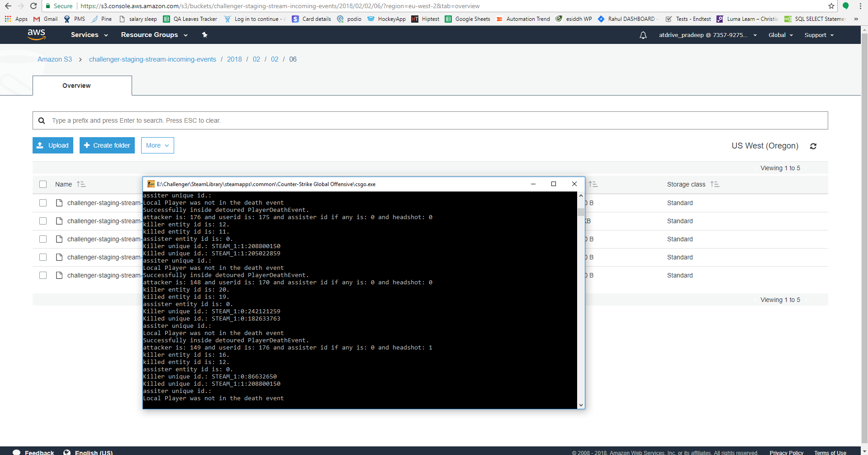Image resolution: width=868 pixels, height=455 pixels.
Task: Open the SQL SELECT Statement bookmark
Action: click(815, 19)
